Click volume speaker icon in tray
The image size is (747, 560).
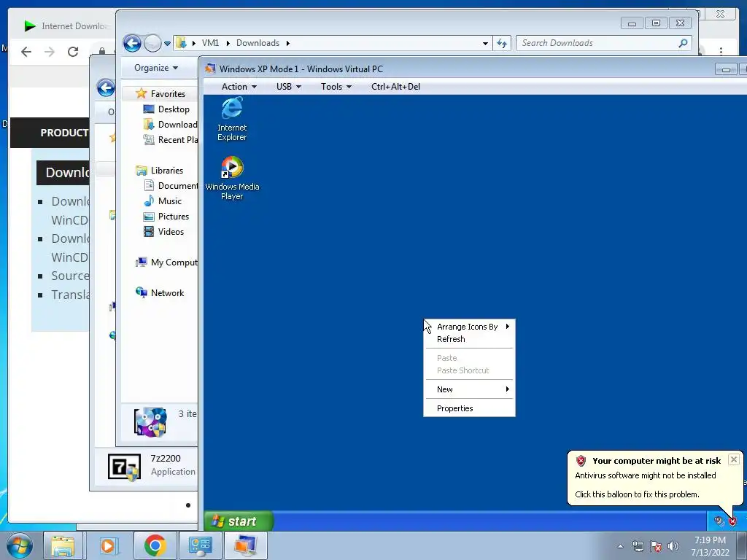pyautogui.click(x=673, y=546)
